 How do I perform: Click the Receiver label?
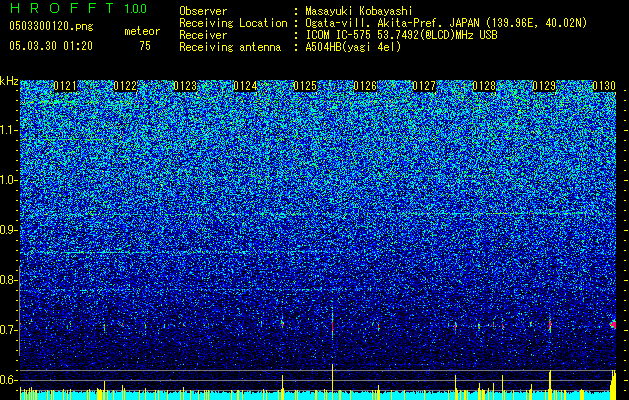pos(203,35)
